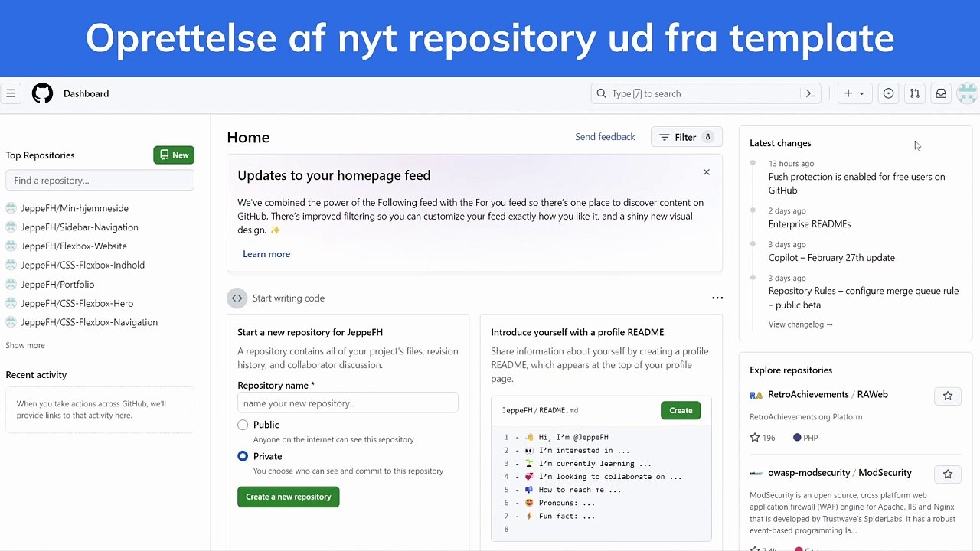Click the "2 days ago" timestamp
This screenshot has height=551, width=980.
(787, 211)
